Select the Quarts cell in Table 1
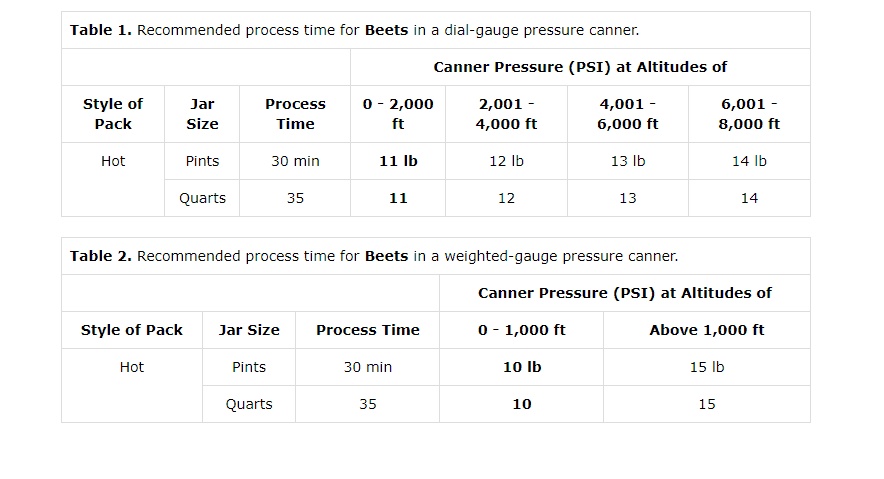The height and width of the screenshot is (479, 884). point(202,198)
